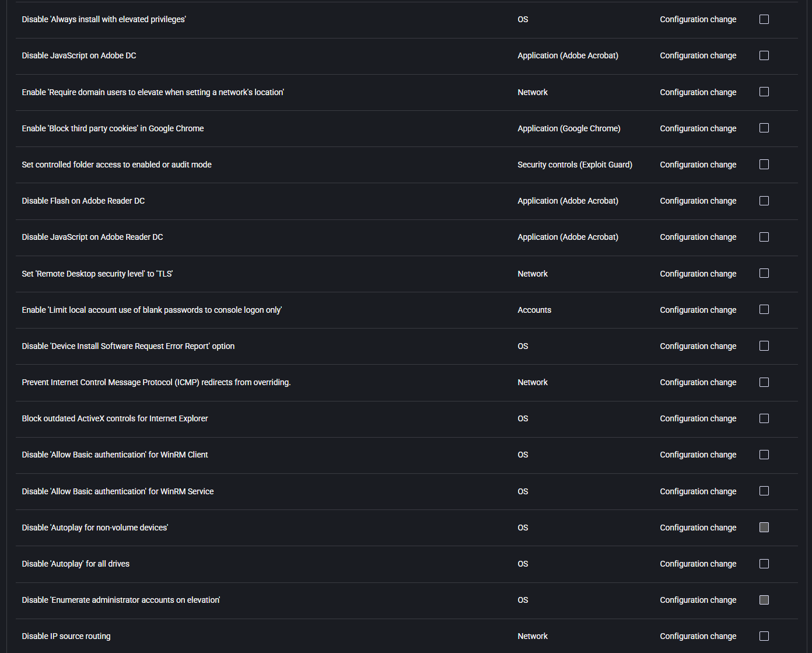Viewport: 812px width, 653px height.
Task: Select checkbox for 'Enumerate administrator accounts on elevation'
Action: pyautogui.click(x=764, y=600)
